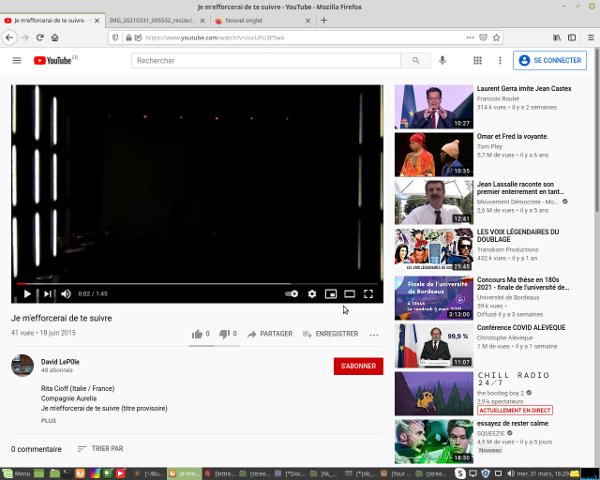
Task: Dislike the video with thumbs down
Action: [x=225, y=334]
